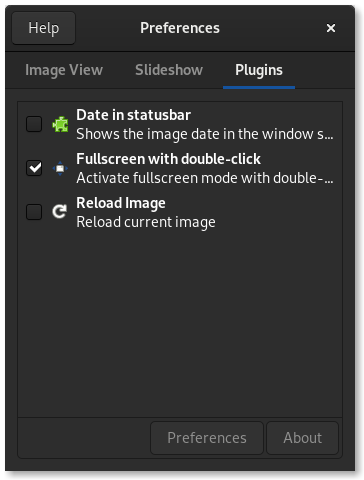This screenshot has width=364, height=480.
Task: Click the About button for plugin
Action: click(303, 438)
